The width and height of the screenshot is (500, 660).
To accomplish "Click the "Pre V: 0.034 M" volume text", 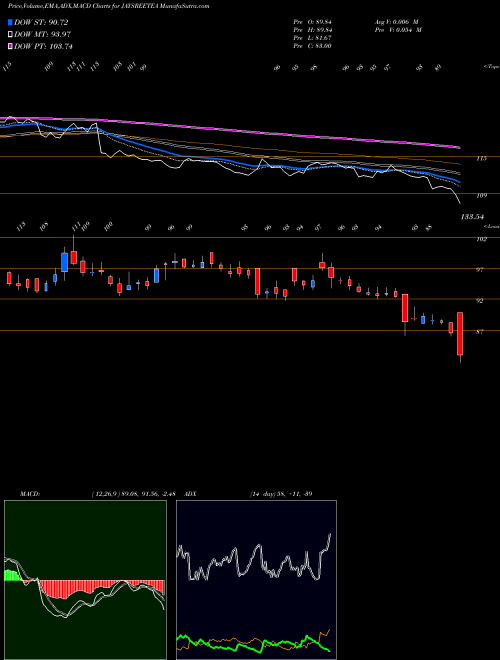I will pos(398,30).
